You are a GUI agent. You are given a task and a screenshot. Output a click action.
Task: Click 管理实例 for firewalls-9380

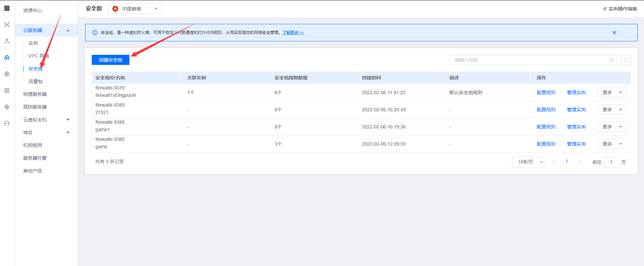[x=576, y=144]
